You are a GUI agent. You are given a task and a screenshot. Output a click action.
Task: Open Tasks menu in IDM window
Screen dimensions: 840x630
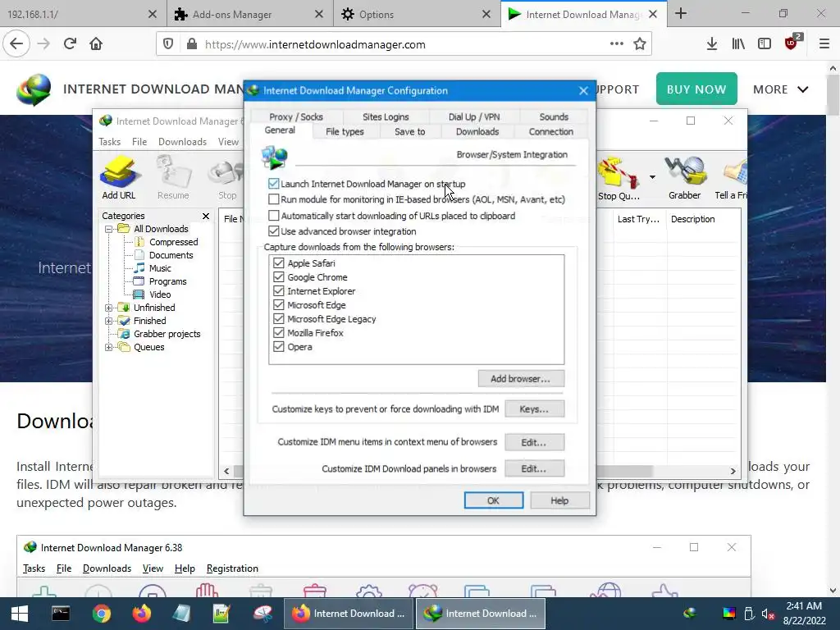click(x=109, y=142)
